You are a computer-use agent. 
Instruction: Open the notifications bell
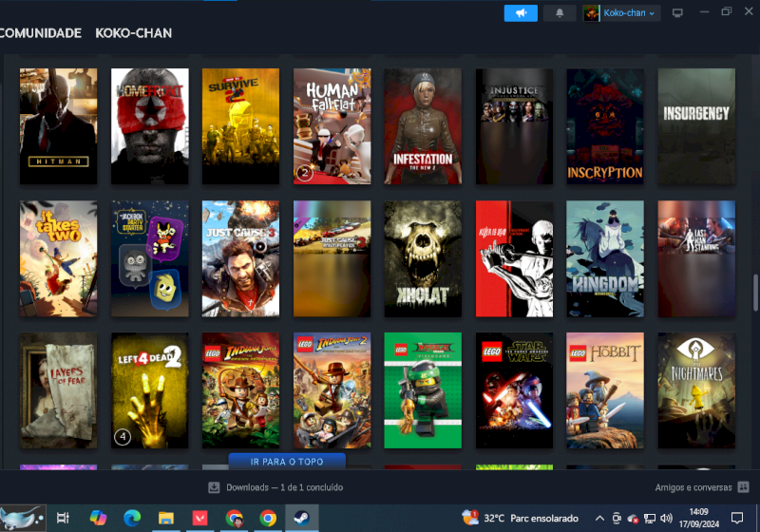tap(560, 13)
